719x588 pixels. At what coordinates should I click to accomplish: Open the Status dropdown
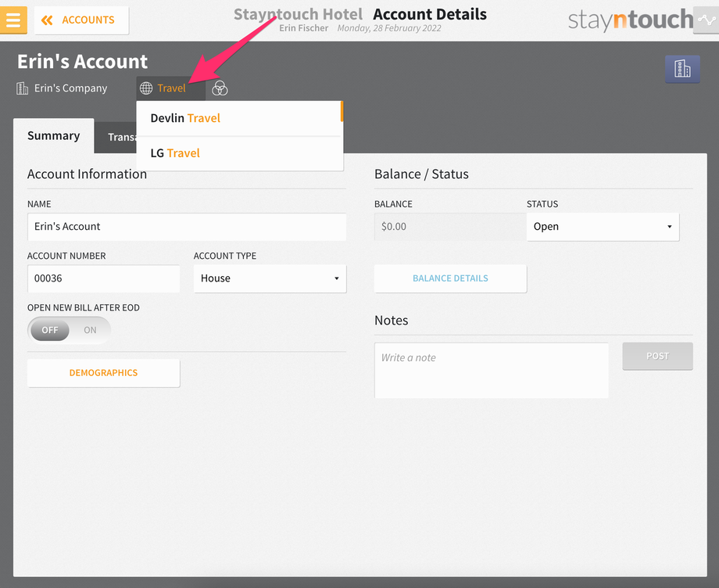(x=603, y=227)
